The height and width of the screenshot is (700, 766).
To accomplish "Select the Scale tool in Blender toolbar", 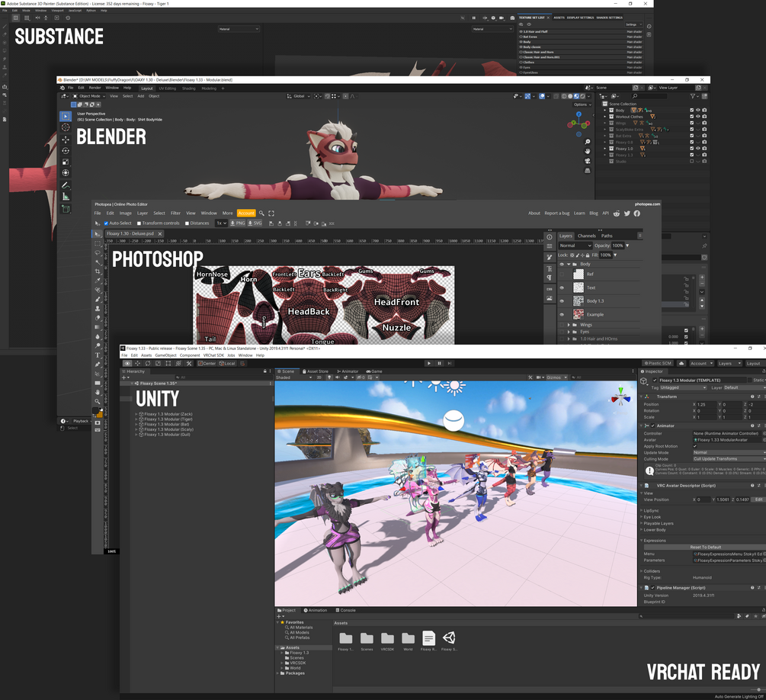I will [x=66, y=162].
